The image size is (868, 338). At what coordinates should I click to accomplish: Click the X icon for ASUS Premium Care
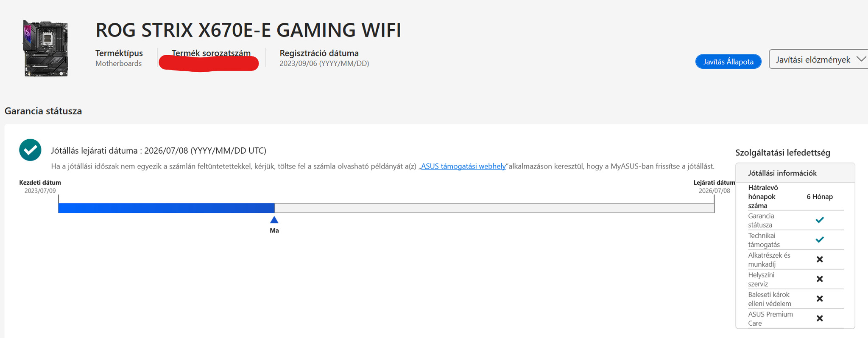pos(820,318)
